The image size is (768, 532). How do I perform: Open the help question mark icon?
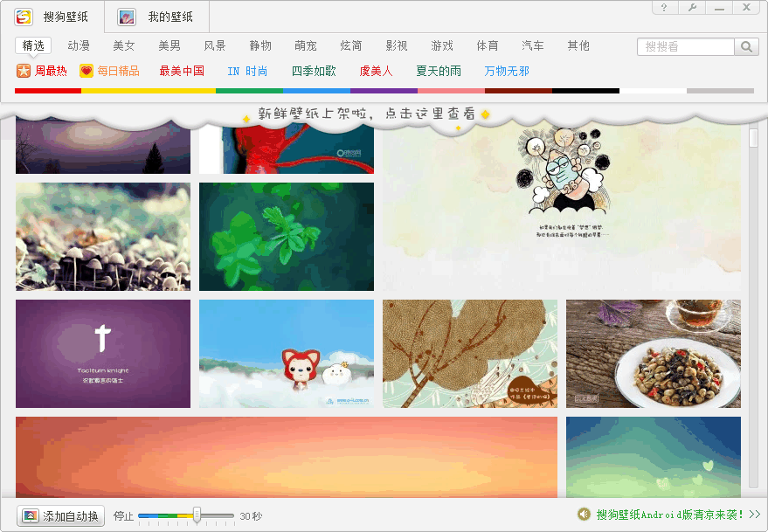tap(665, 8)
